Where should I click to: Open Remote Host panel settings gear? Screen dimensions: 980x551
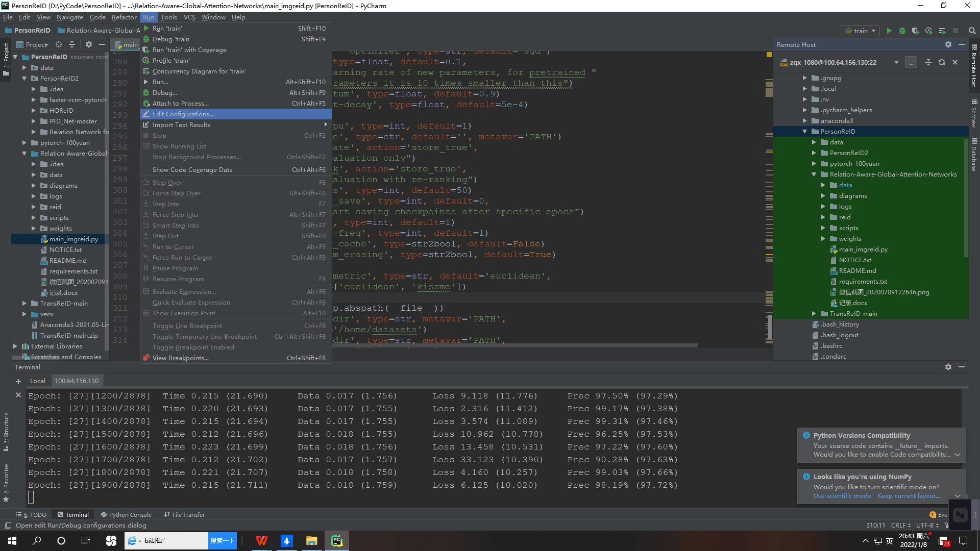[948, 44]
